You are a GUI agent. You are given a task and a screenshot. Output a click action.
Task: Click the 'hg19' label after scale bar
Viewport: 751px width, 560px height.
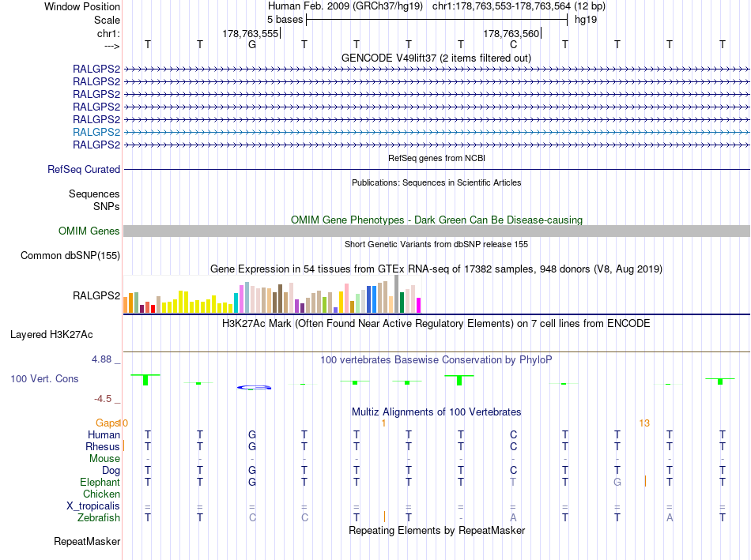[x=586, y=20]
